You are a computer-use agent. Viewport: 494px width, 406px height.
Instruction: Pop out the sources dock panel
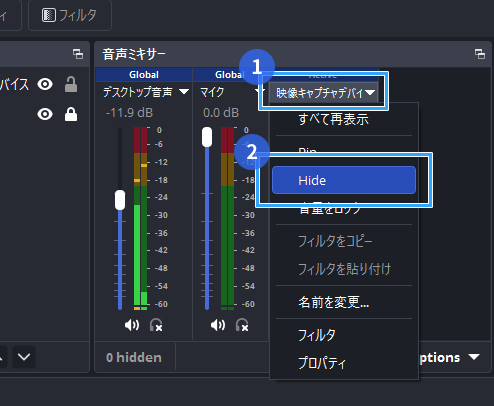tap(78, 54)
